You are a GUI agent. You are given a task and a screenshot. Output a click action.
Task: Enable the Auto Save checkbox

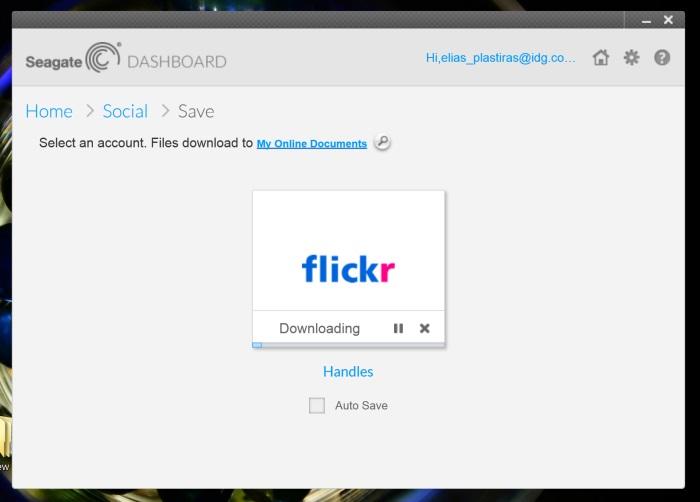317,406
